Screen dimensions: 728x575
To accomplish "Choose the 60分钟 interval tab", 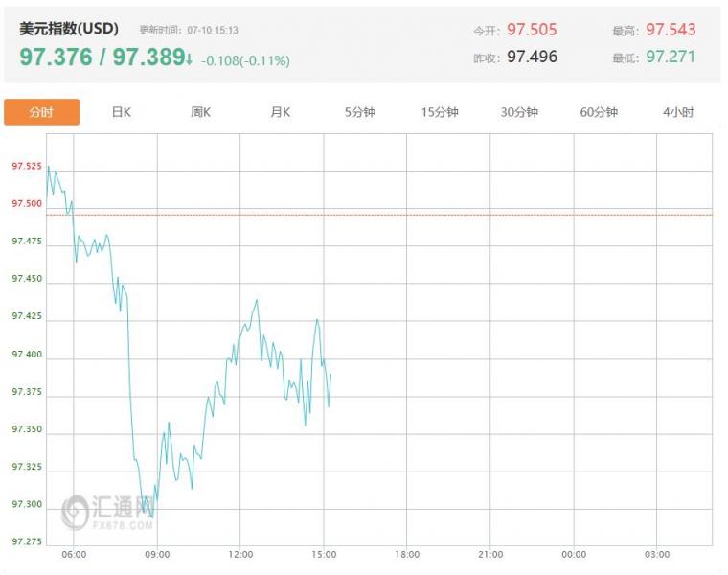I will 599,112.
